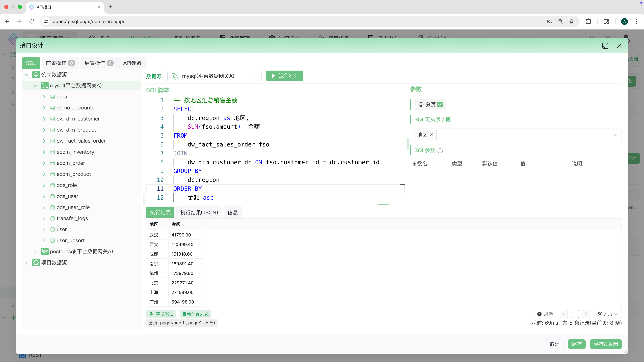The height and width of the screenshot is (362, 644).
Task: Uncheck the 分页 pagination checkbox
Action: click(x=440, y=104)
